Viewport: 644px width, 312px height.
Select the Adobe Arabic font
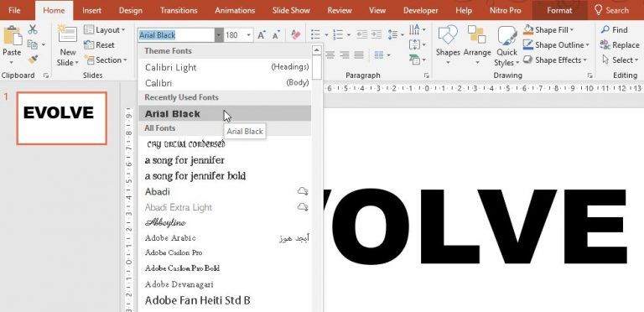[224, 238]
